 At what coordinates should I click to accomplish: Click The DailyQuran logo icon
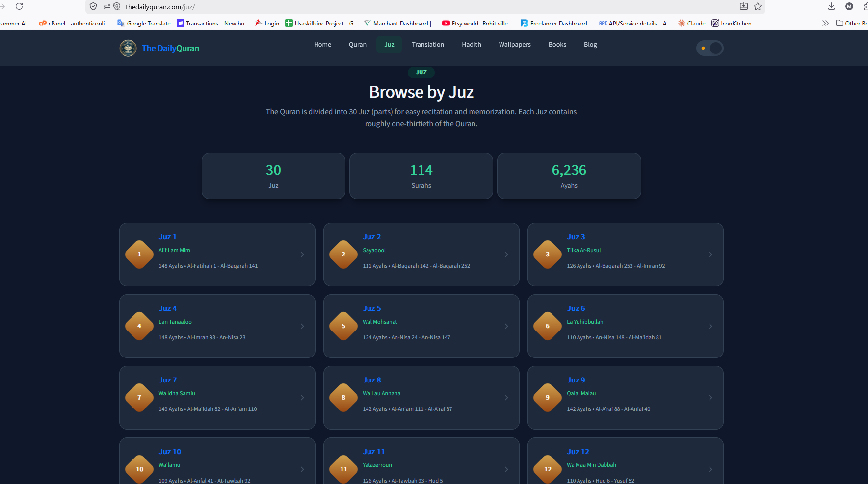(128, 48)
